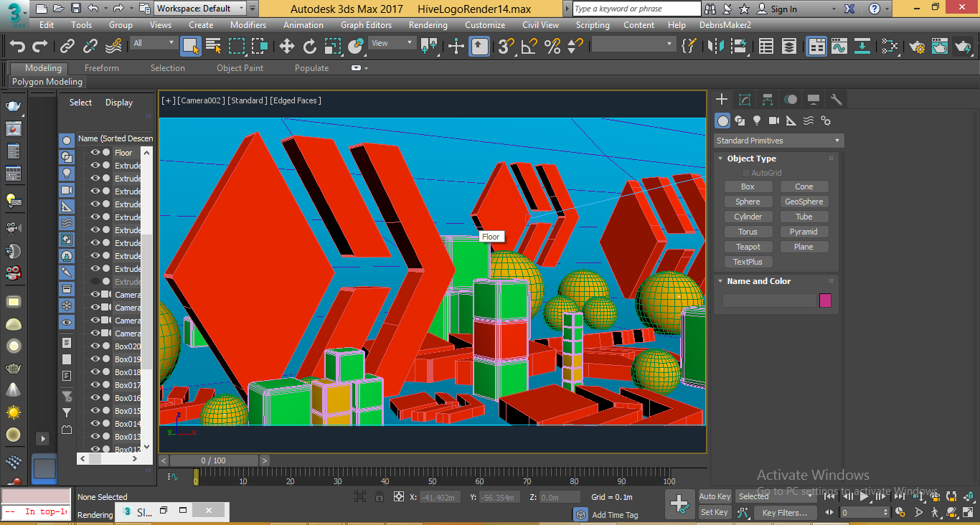Select Shapes category in Create panel
Image resolution: width=980 pixels, height=525 pixels.
(x=740, y=120)
